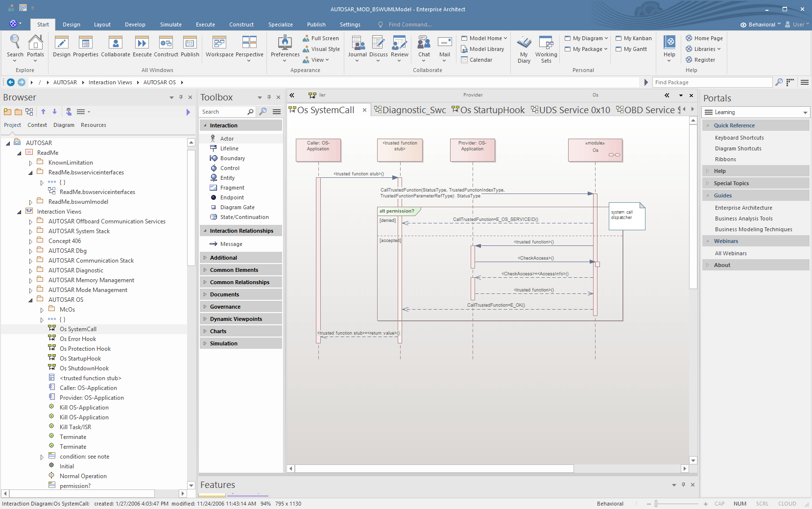Click the Find Command search box

tap(410, 24)
